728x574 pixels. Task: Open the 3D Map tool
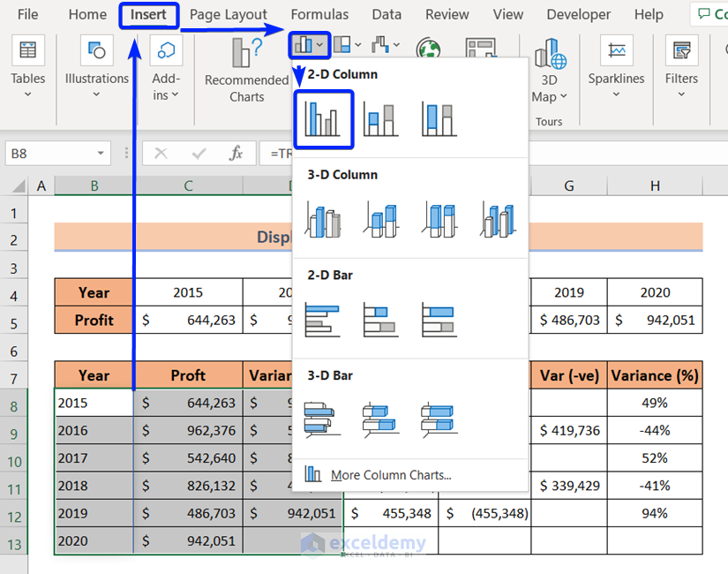point(549,71)
